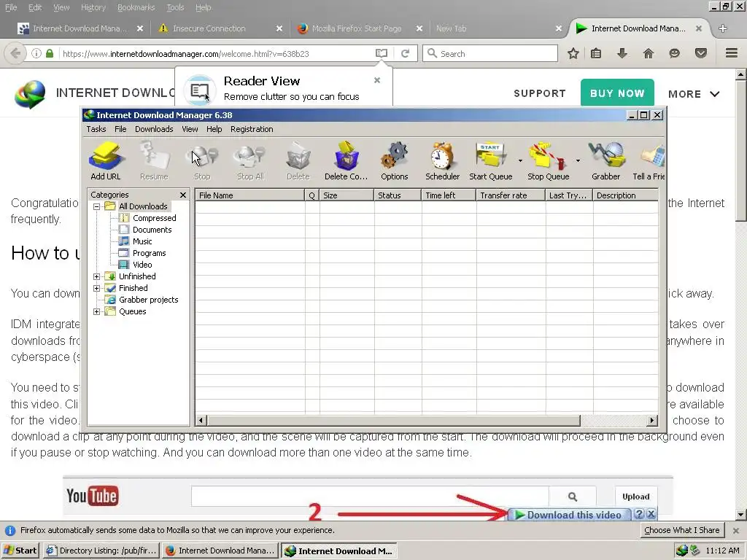The image size is (747, 560).
Task: Open Firefox downloads arrow icon
Action: click(622, 53)
